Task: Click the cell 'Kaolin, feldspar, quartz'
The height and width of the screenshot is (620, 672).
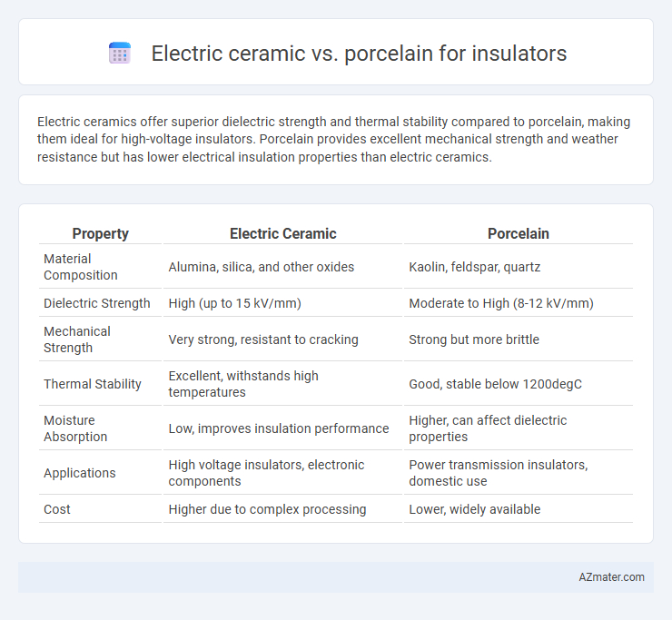Action: 474,267
